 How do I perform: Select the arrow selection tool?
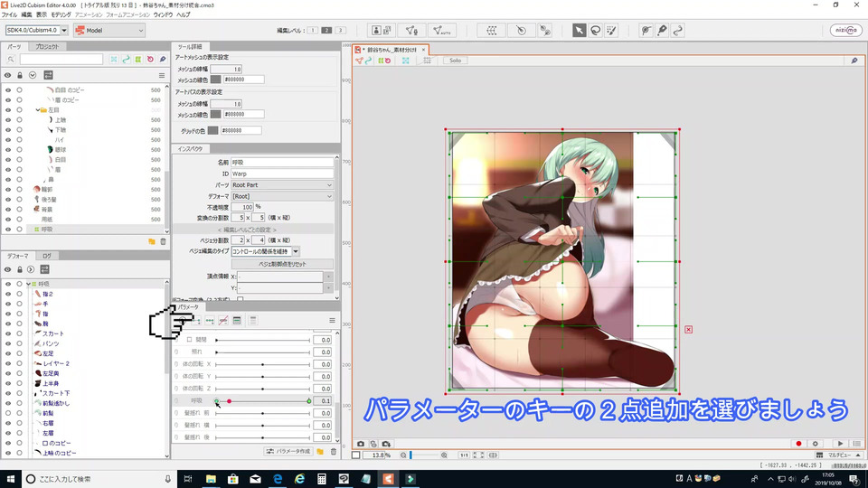tap(579, 31)
